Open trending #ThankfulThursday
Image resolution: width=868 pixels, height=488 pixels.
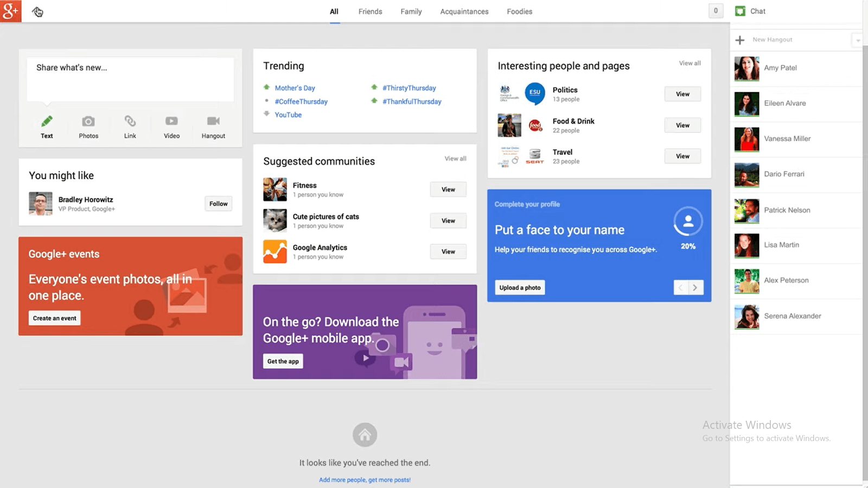(412, 101)
